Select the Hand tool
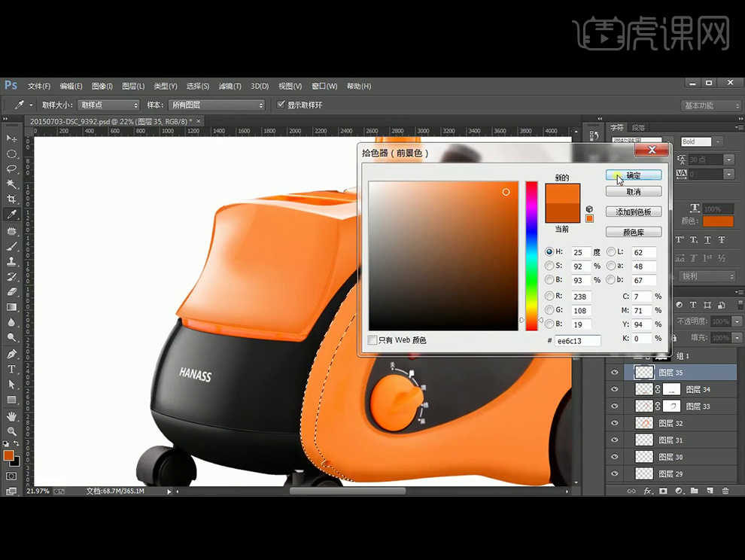This screenshot has height=560, width=745. (x=11, y=416)
